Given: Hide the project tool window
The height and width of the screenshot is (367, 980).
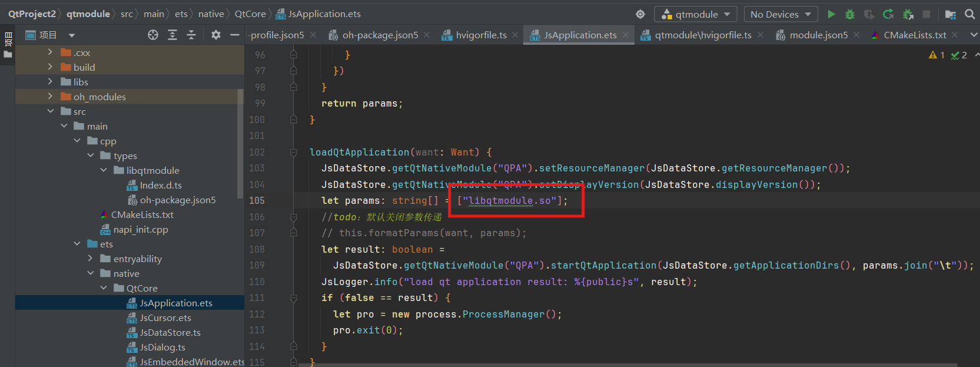Looking at the screenshot, I should point(234,35).
